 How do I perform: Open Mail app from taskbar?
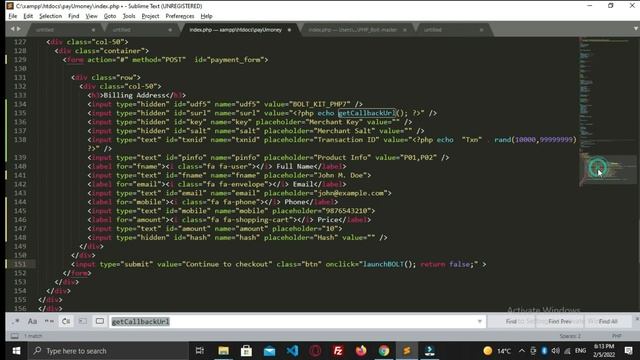[269, 351]
